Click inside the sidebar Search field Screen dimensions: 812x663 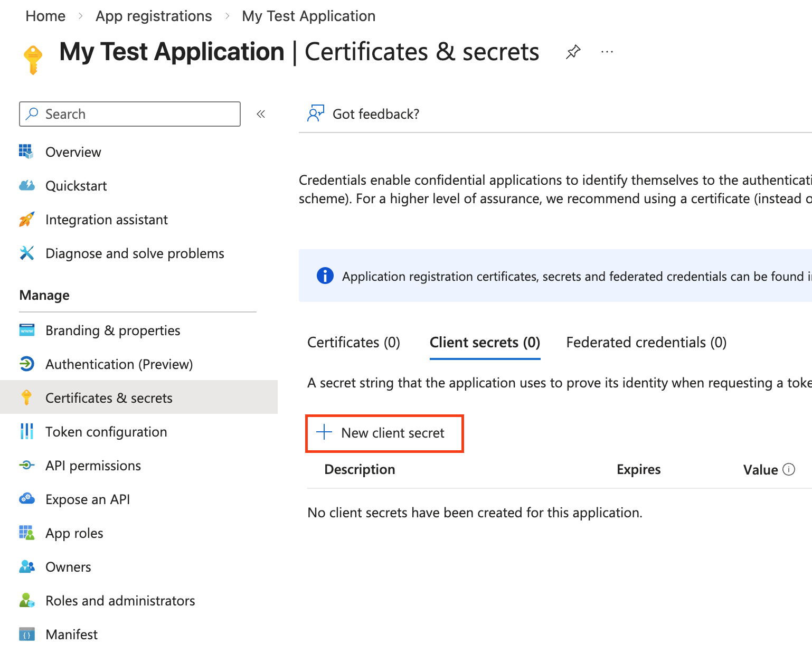[x=129, y=113]
